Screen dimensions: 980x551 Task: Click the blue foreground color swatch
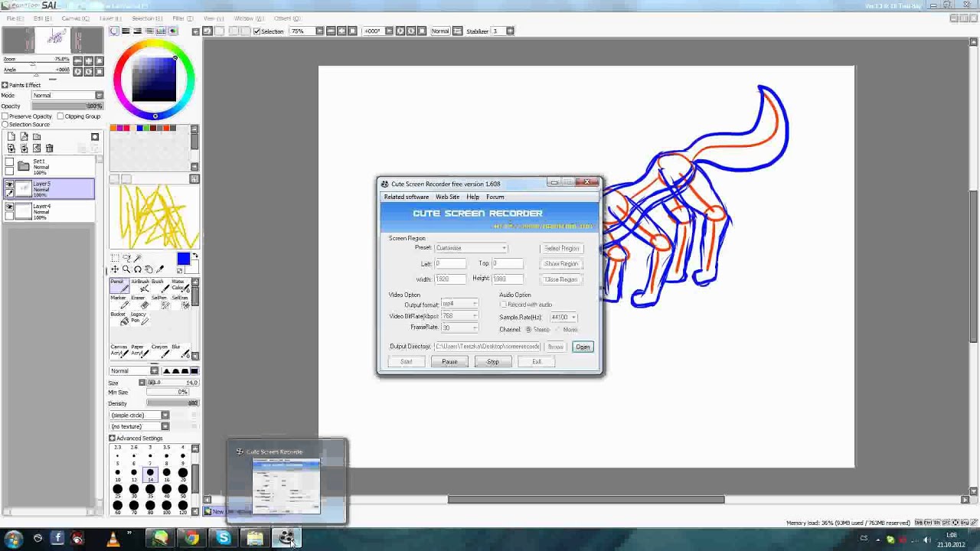183,259
